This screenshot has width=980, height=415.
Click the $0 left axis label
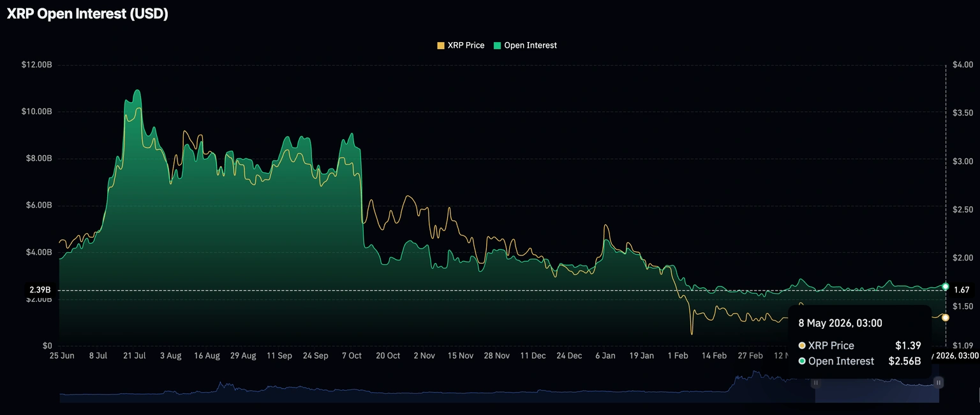tap(47, 346)
